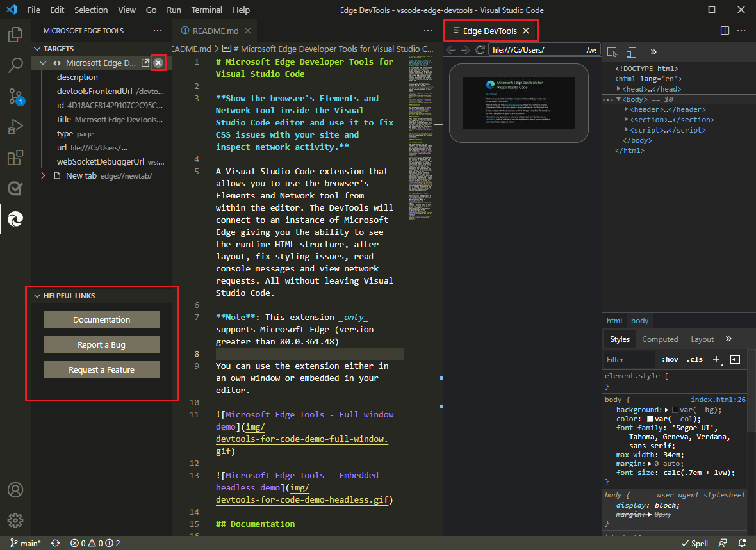The width and height of the screenshot is (756, 550).
Task: Switch to the Computed tab in DevTools
Action: point(660,339)
